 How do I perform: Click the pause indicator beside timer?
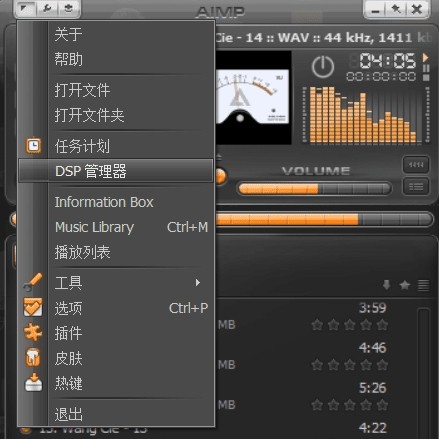tap(426, 68)
